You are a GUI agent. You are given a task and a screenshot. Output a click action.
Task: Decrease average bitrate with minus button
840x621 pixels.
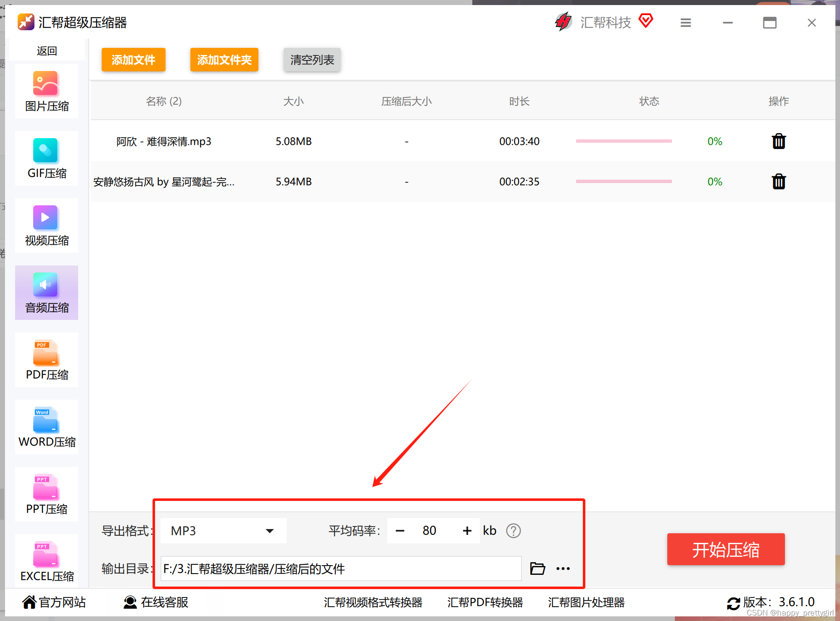(400, 531)
